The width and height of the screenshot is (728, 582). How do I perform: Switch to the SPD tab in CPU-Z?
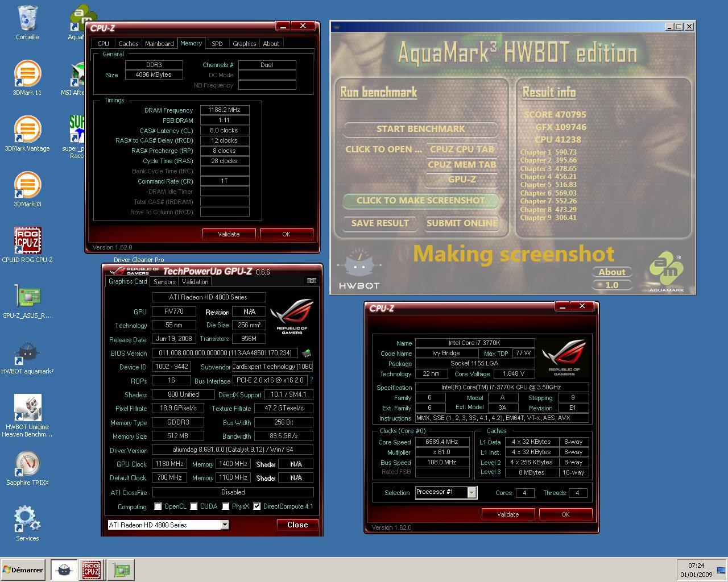pos(217,44)
